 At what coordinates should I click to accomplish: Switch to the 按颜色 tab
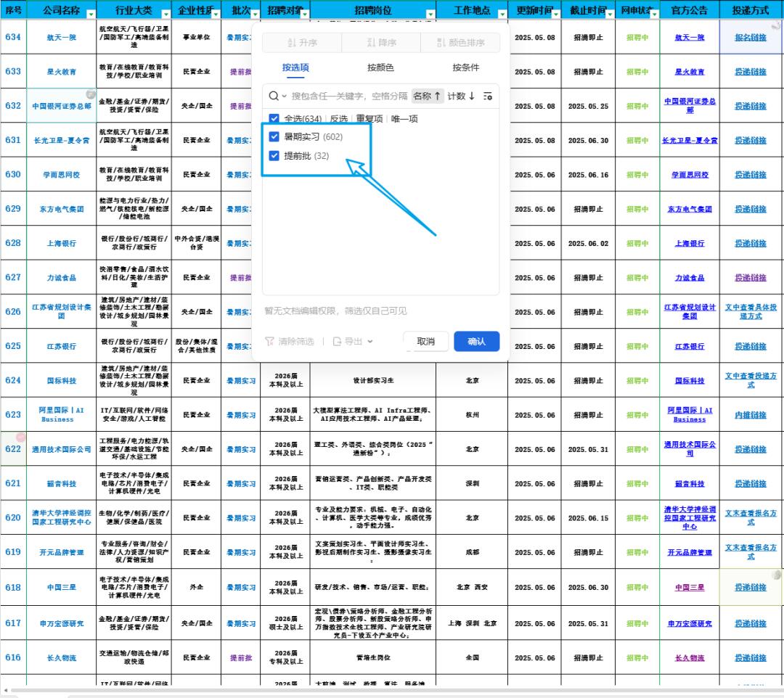pyautogui.click(x=380, y=67)
